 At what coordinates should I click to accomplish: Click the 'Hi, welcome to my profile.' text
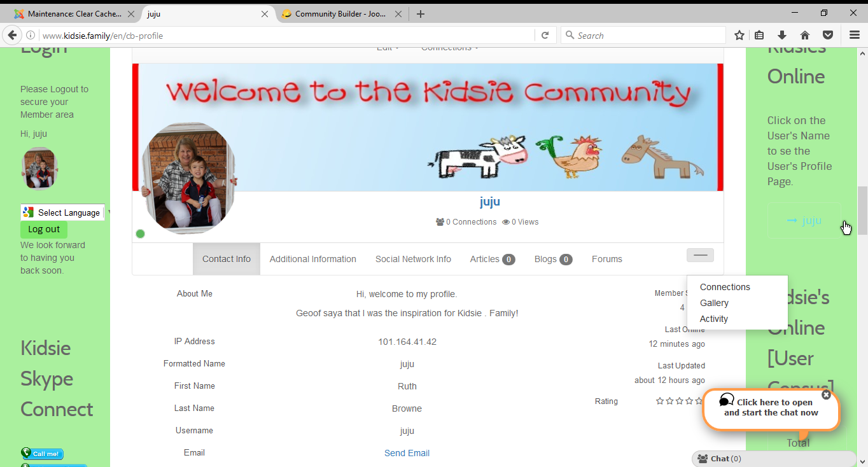pos(407,294)
